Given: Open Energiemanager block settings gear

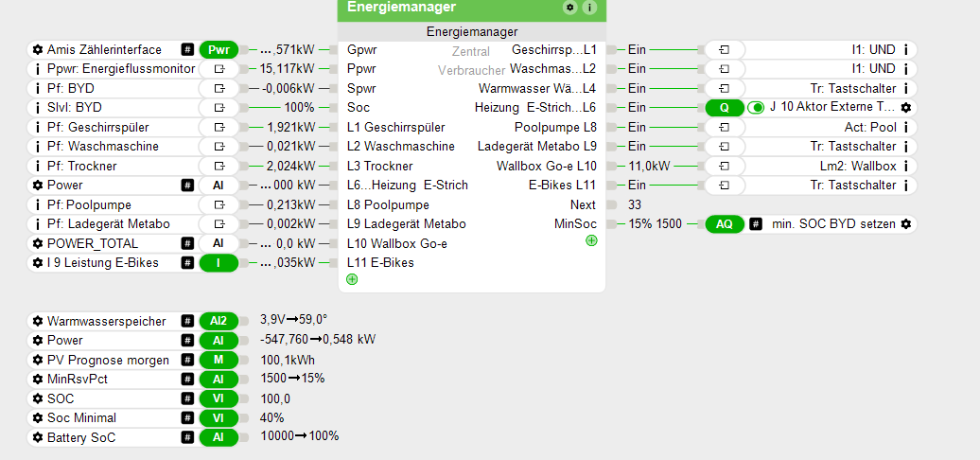Looking at the screenshot, I should pos(569,8).
